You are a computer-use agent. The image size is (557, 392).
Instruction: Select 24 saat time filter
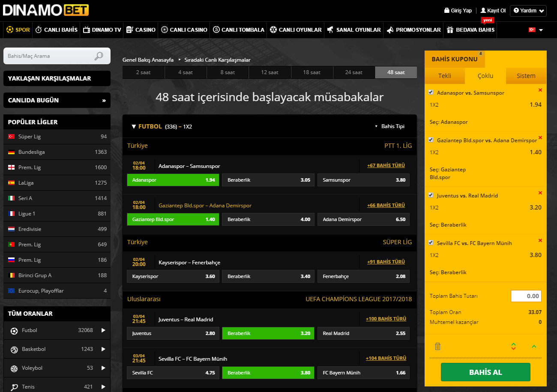(354, 72)
